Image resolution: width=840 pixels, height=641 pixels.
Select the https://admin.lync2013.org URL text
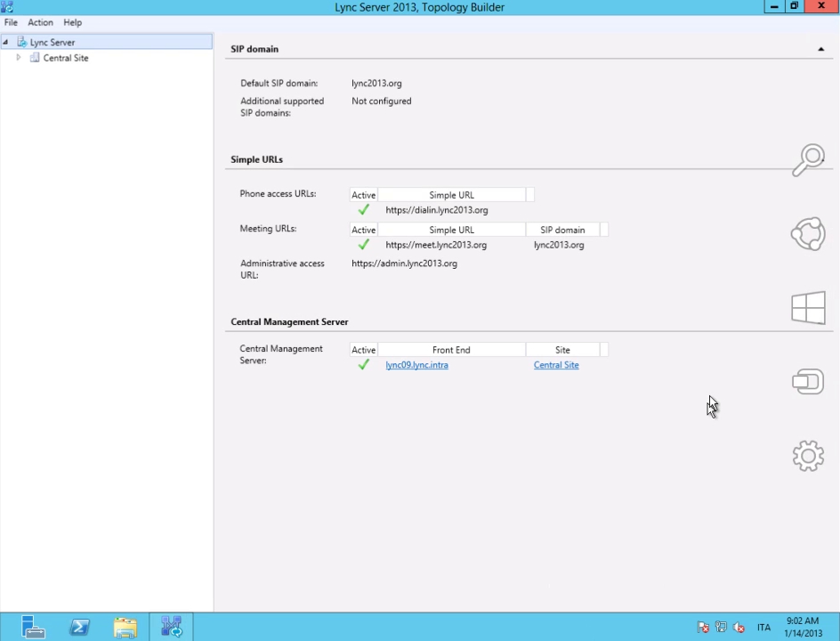pyautogui.click(x=405, y=264)
